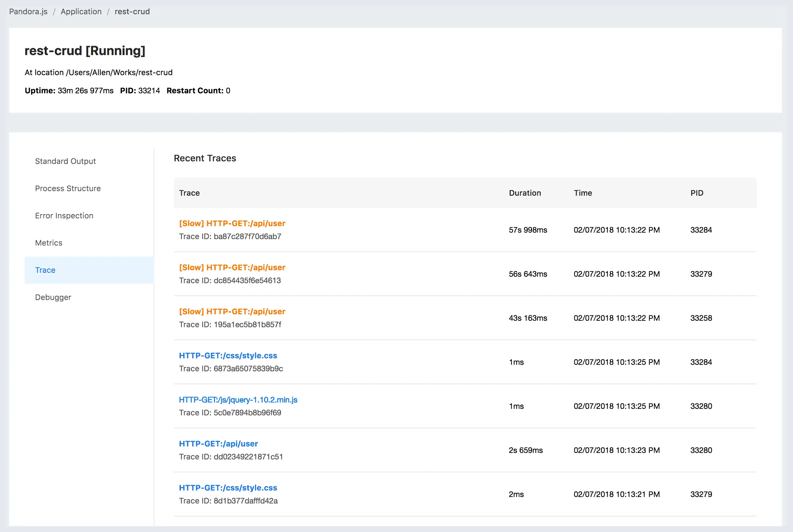Open the slow trace from PID 33258

point(232,311)
